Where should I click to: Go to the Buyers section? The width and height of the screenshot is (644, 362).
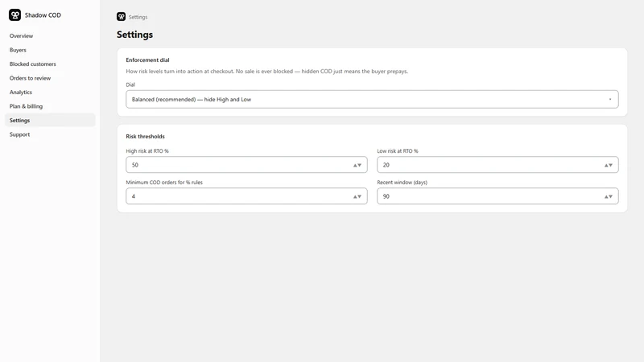point(18,50)
